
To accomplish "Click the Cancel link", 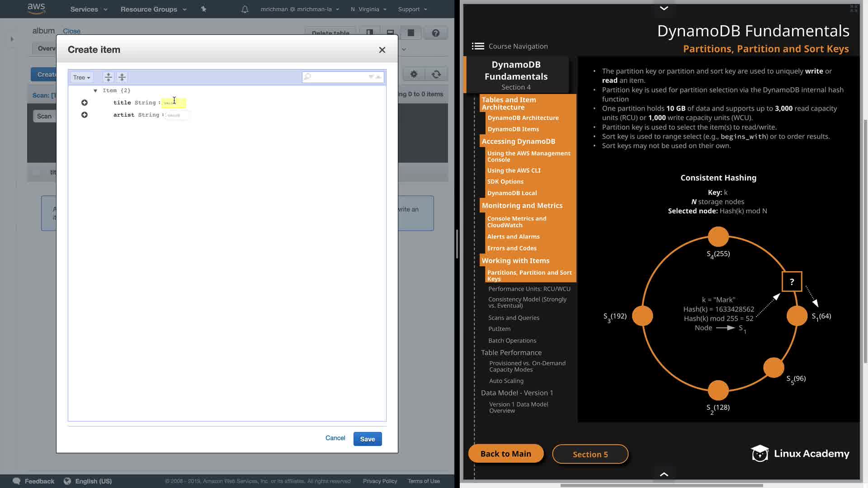I will point(335,438).
